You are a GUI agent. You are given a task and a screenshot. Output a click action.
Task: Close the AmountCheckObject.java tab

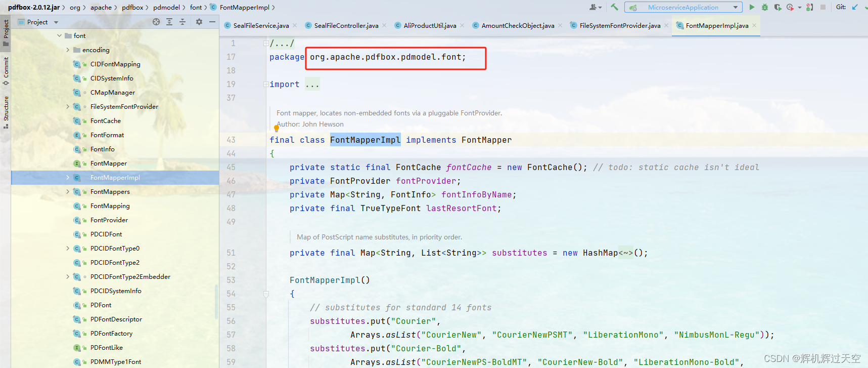(x=560, y=25)
